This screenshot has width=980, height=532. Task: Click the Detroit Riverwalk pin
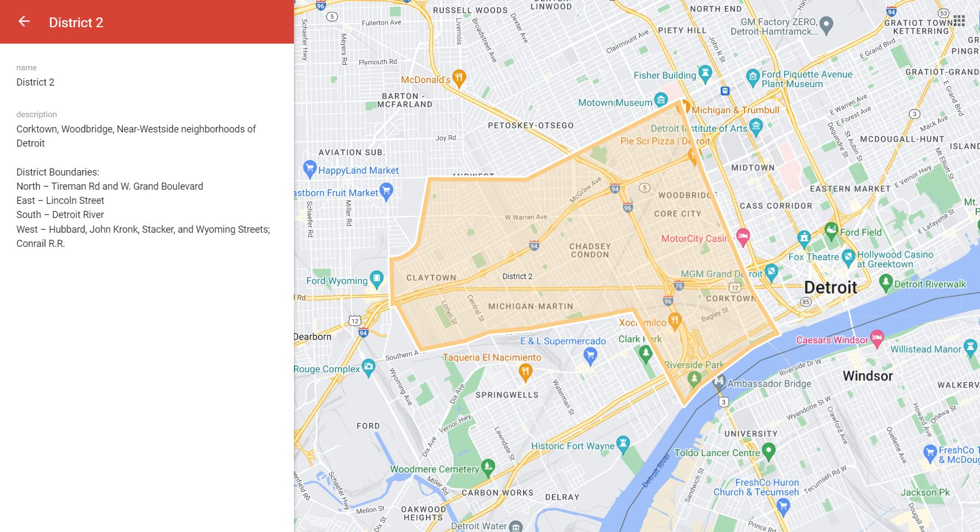point(886,282)
